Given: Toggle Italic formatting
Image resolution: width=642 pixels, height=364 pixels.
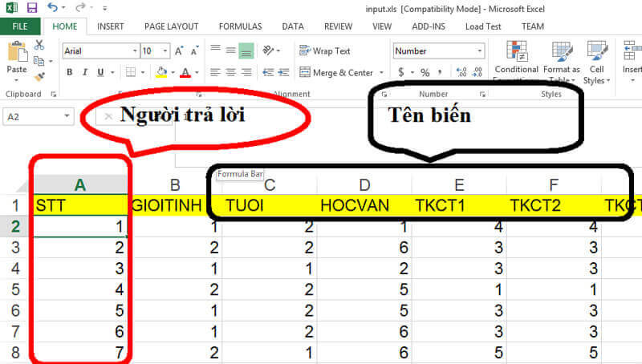Looking at the screenshot, I should click(x=85, y=72).
